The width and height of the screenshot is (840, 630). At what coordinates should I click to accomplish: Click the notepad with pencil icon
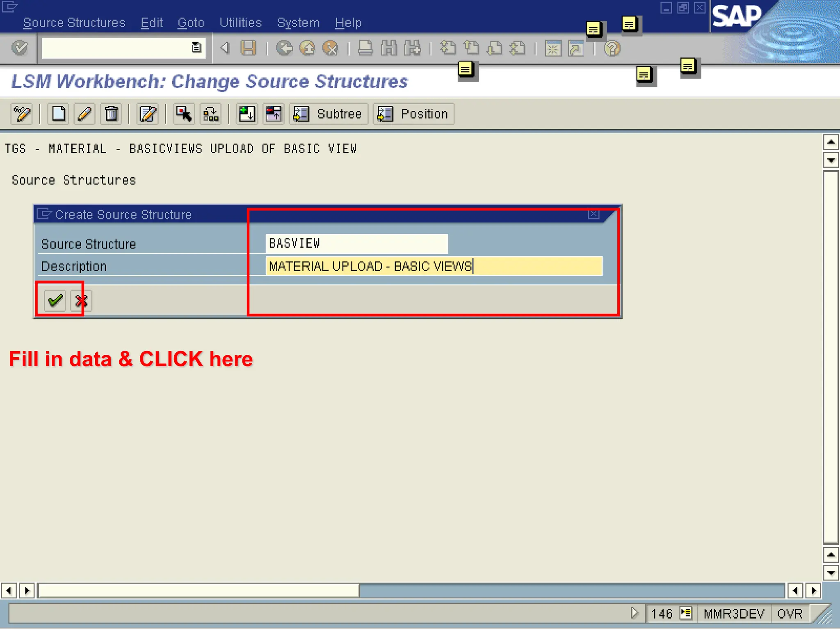click(148, 114)
